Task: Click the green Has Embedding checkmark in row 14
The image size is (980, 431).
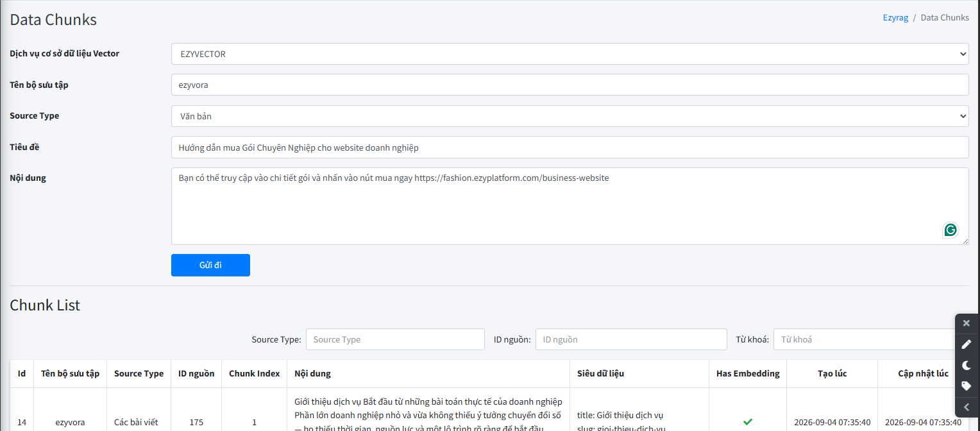Action: 747,422
